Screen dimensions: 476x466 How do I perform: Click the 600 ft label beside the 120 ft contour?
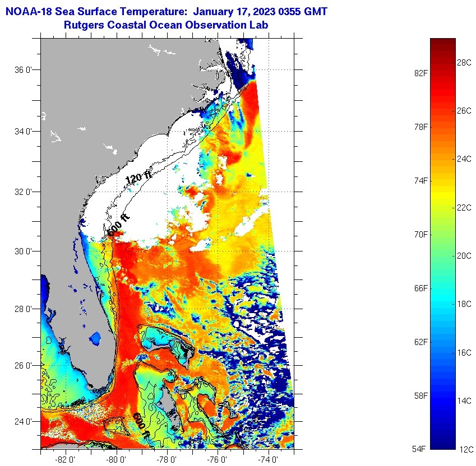point(119,225)
